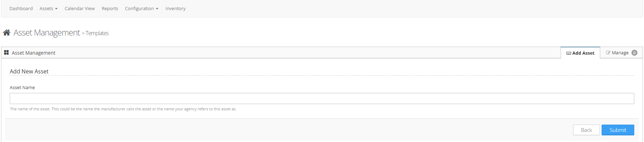Switch to the Manage tab
This screenshot has width=644, height=142.
620,53
